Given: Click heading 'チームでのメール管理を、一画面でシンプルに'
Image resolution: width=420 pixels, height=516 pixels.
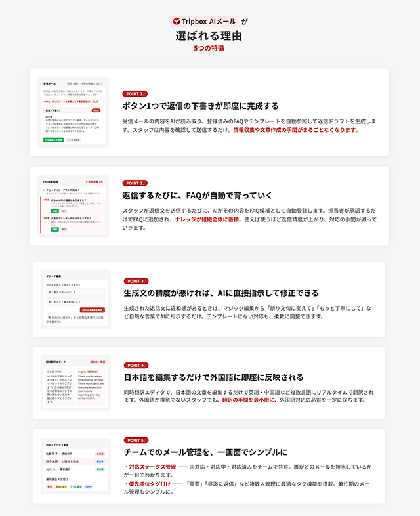Looking at the screenshot, I should tap(205, 452).
